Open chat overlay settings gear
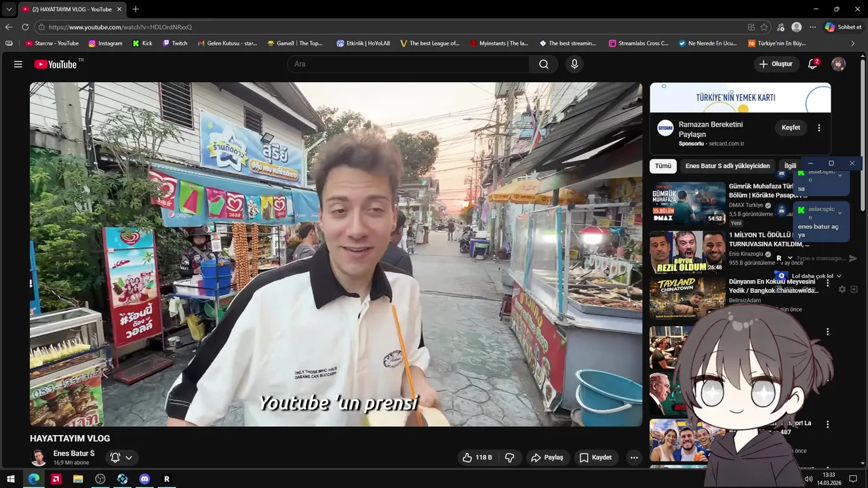This screenshot has height=488, width=868. pos(842,289)
